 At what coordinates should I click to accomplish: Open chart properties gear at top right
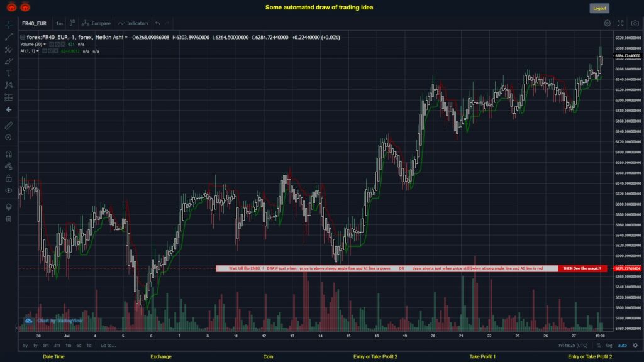point(607,23)
